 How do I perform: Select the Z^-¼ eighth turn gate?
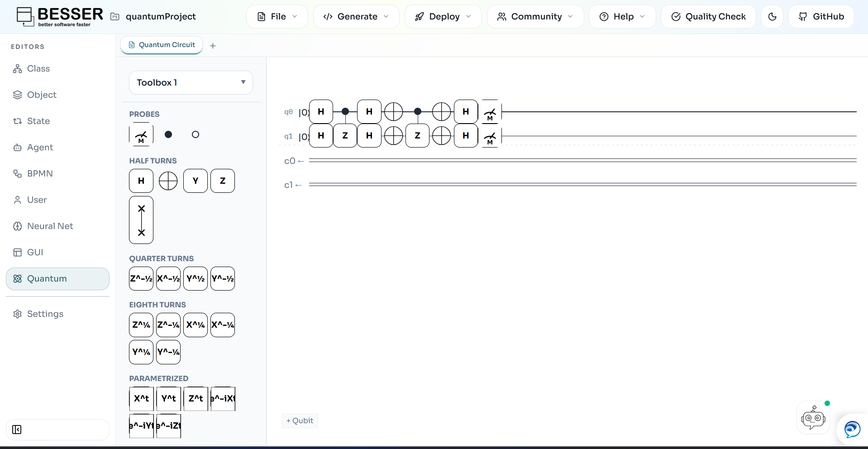pos(168,325)
